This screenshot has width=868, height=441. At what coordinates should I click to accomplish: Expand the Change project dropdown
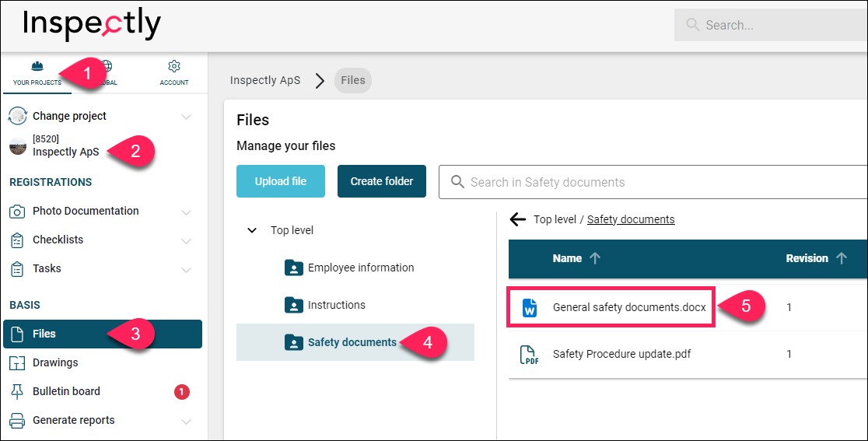click(186, 117)
